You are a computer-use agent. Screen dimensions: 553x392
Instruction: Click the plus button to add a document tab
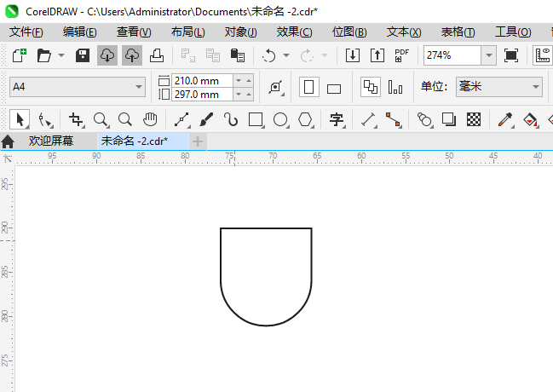pos(198,141)
